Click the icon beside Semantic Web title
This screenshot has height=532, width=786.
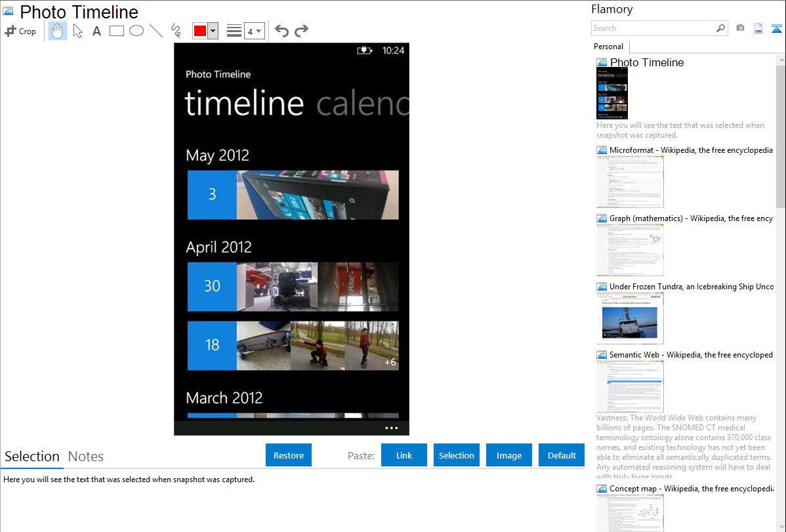click(x=602, y=355)
